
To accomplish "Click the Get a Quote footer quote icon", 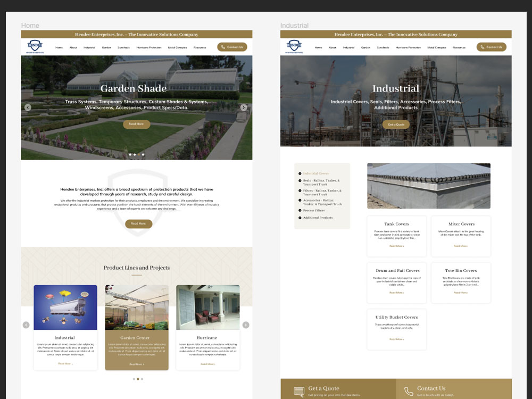I will pyautogui.click(x=299, y=391).
